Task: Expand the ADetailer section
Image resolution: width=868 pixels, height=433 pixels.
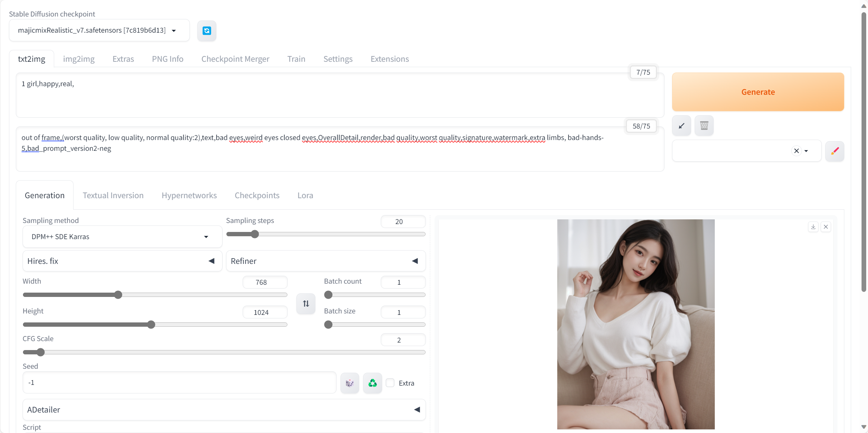Action: point(224,410)
